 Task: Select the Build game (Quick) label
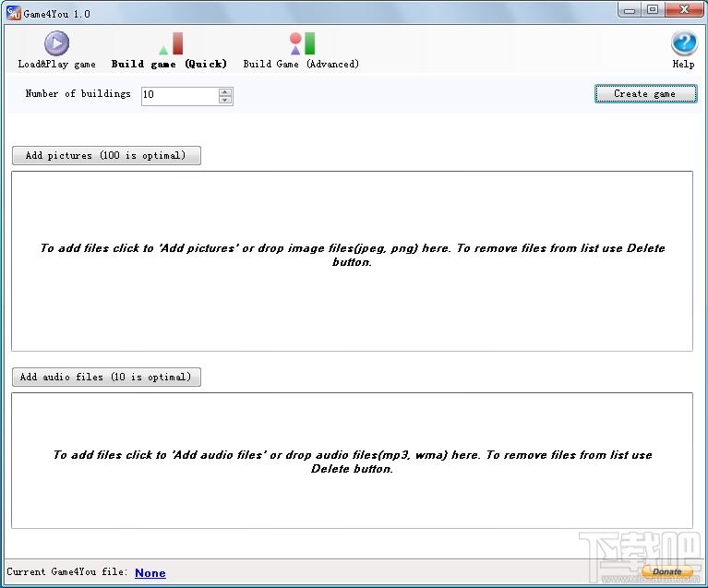point(169,64)
